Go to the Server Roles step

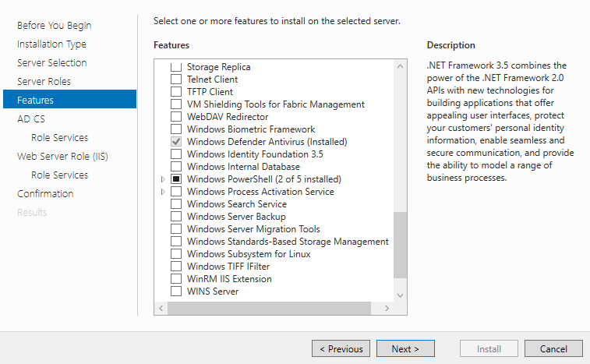(44, 81)
